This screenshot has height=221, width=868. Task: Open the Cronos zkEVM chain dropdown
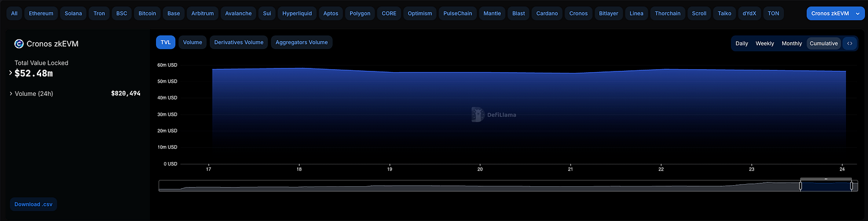pyautogui.click(x=835, y=13)
